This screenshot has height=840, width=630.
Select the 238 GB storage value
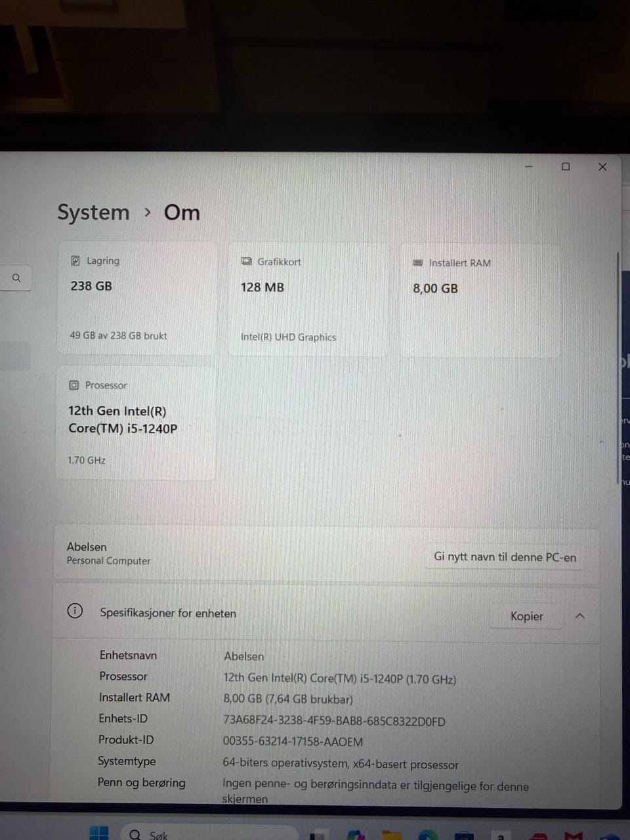91,285
